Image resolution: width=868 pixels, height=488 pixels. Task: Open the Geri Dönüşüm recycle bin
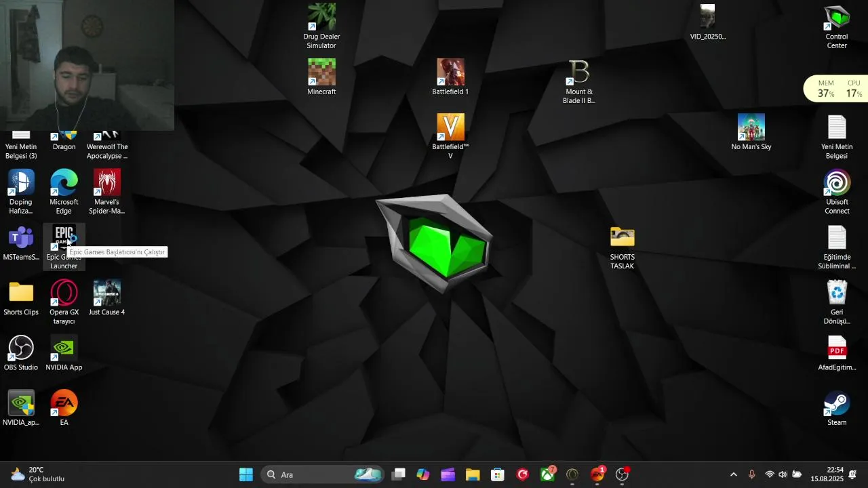point(837,302)
